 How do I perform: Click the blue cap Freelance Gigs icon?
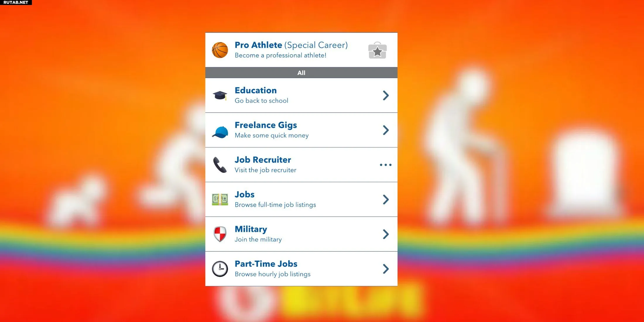tap(220, 130)
